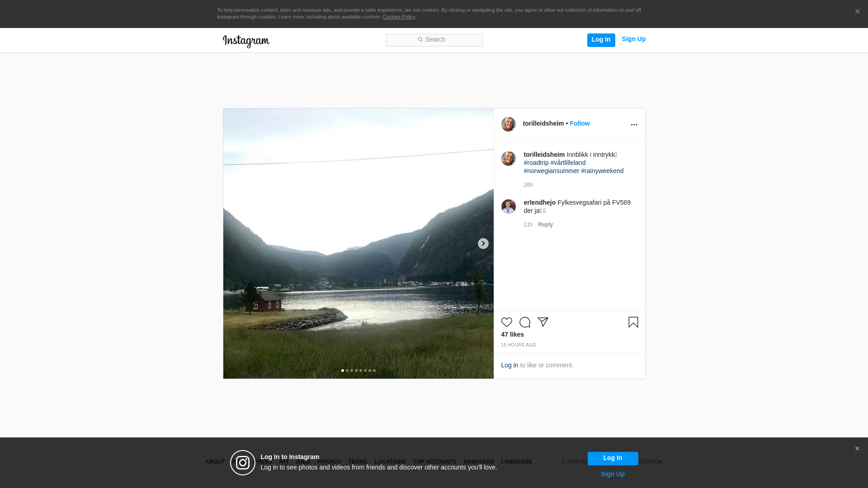The height and width of the screenshot is (488, 868).
Task: Open the TOP ACCOUNTS footer link
Action: 435,462
